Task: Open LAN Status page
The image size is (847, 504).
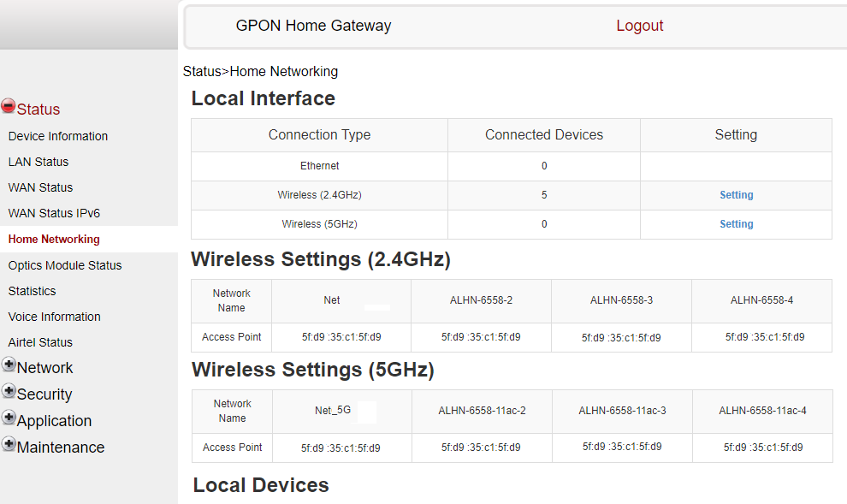Action: tap(38, 162)
